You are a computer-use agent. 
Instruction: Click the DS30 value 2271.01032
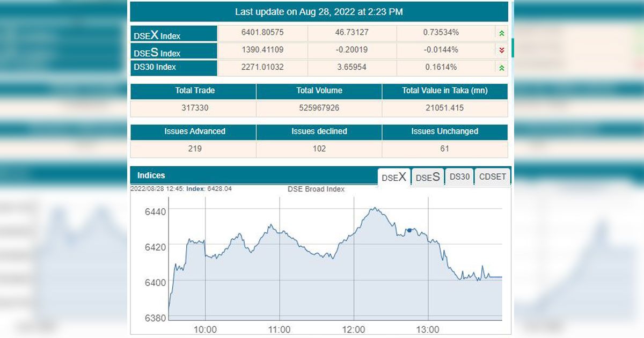point(262,67)
